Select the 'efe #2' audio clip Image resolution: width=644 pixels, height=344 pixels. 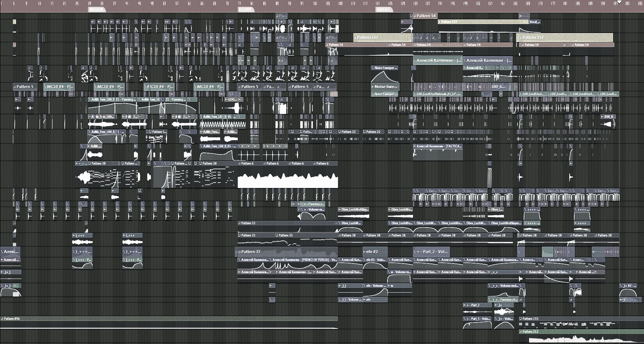375,252
